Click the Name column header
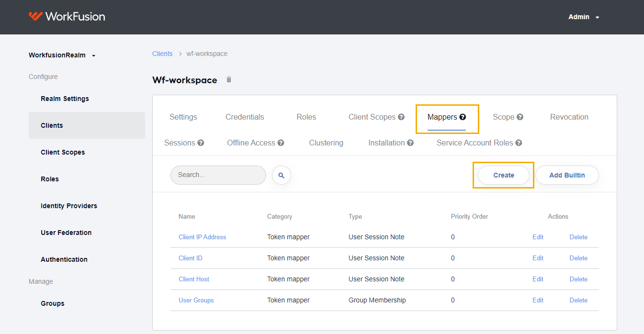This screenshot has height=334, width=644. [187, 216]
